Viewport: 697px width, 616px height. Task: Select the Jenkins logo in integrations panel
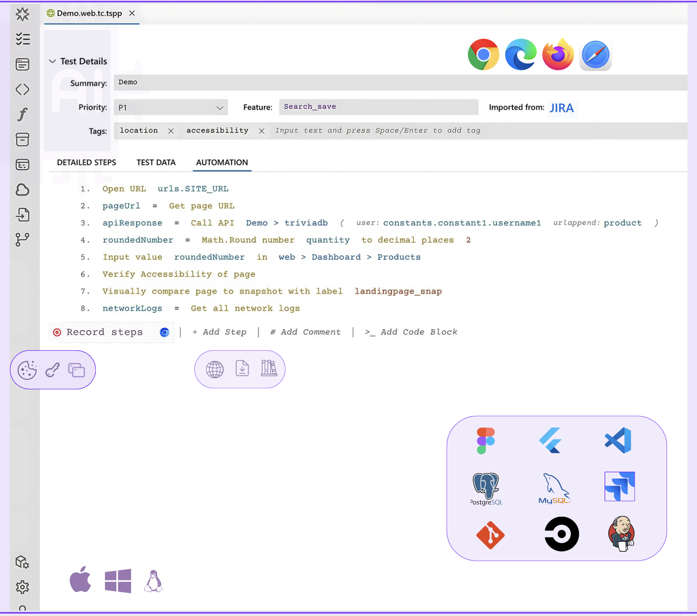point(620,534)
